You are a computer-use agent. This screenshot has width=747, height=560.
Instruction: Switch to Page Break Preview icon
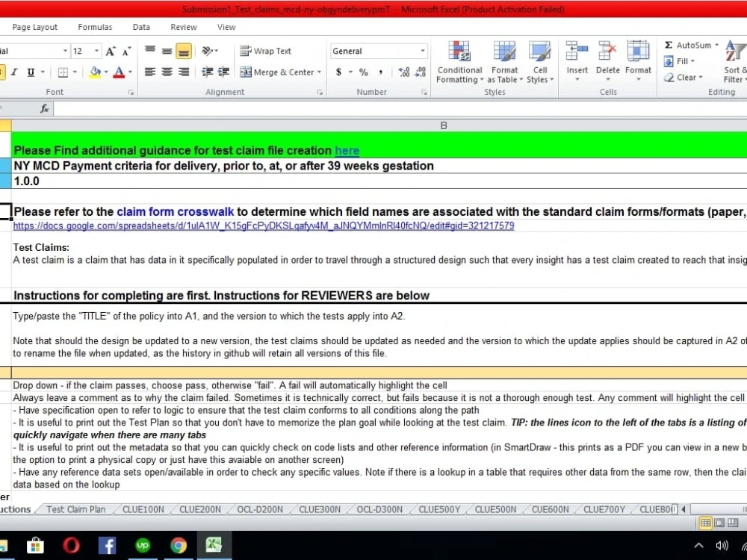pos(733,523)
